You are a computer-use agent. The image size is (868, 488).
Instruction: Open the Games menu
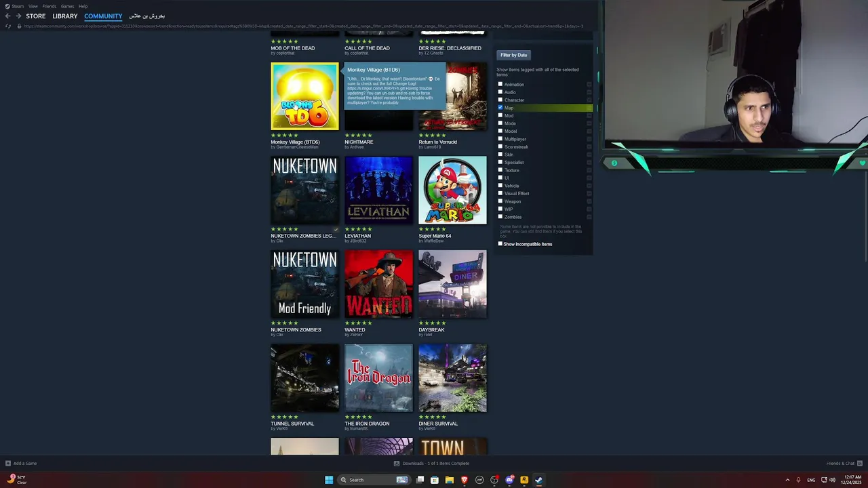pyautogui.click(x=67, y=6)
